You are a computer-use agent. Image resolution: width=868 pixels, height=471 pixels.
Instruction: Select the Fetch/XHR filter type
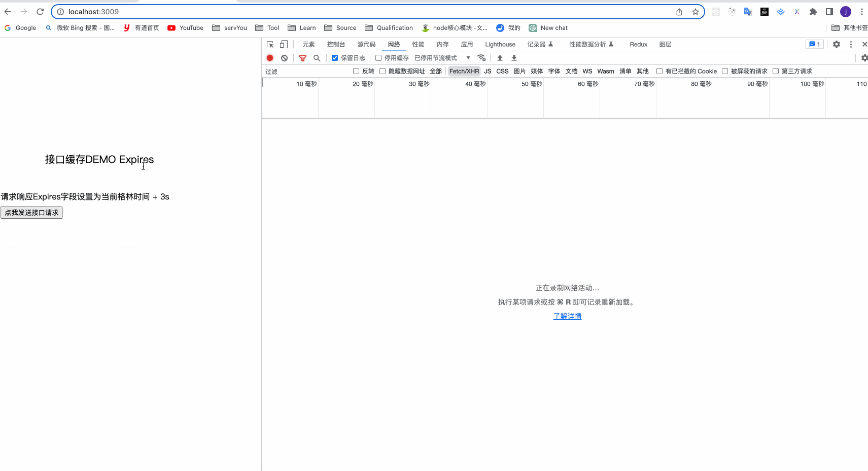coord(464,71)
